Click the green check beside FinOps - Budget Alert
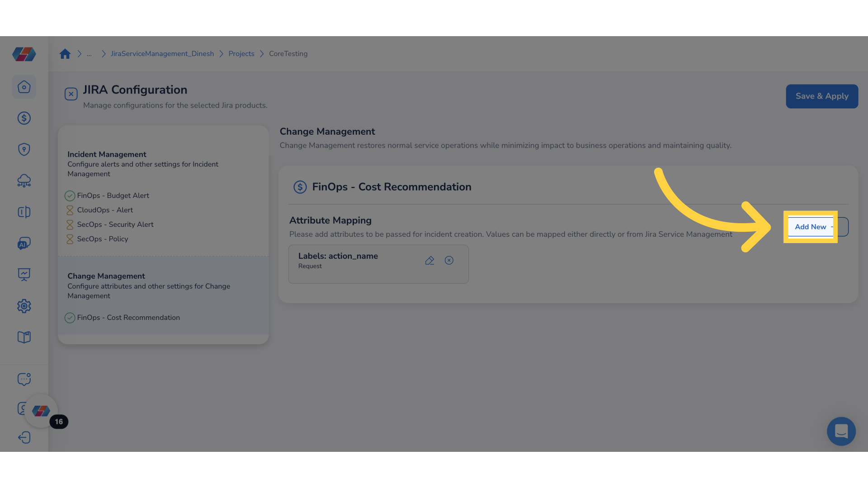This screenshot has height=488, width=868. (x=70, y=196)
